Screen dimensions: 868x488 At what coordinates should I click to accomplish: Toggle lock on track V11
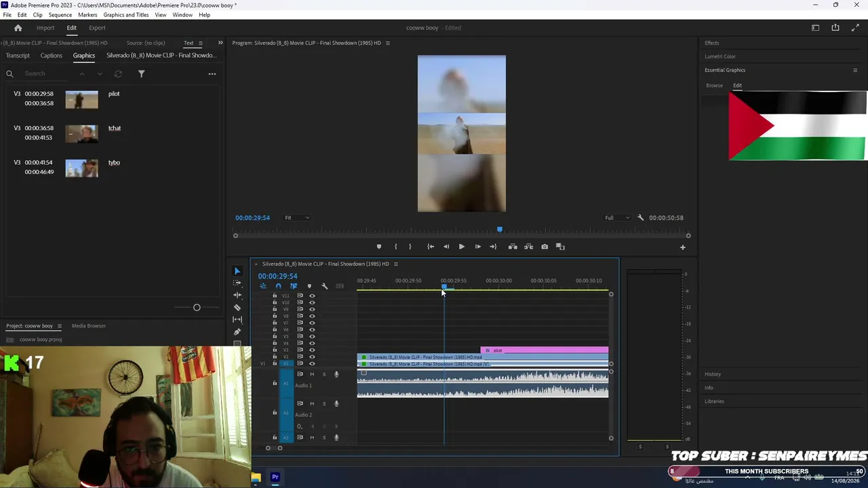(275, 296)
